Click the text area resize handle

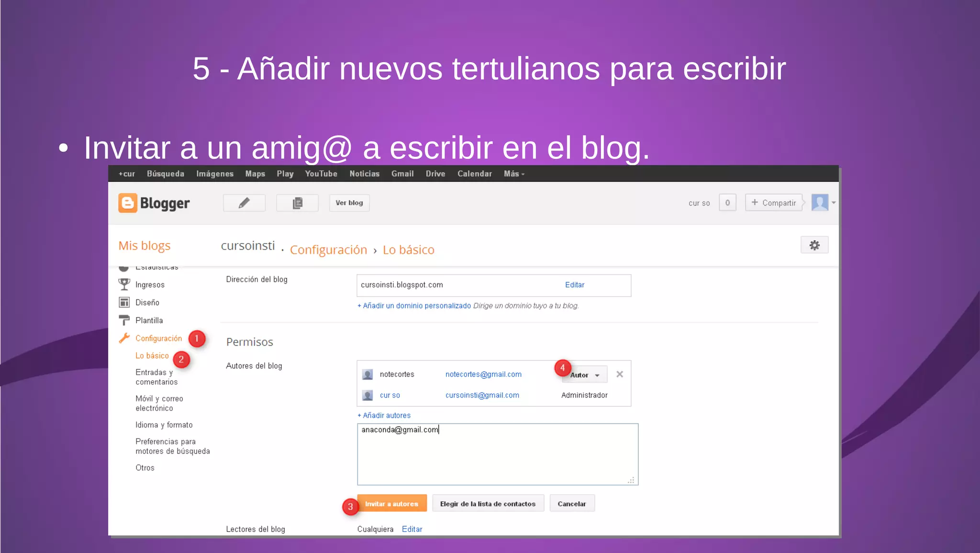click(x=631, y=480)
